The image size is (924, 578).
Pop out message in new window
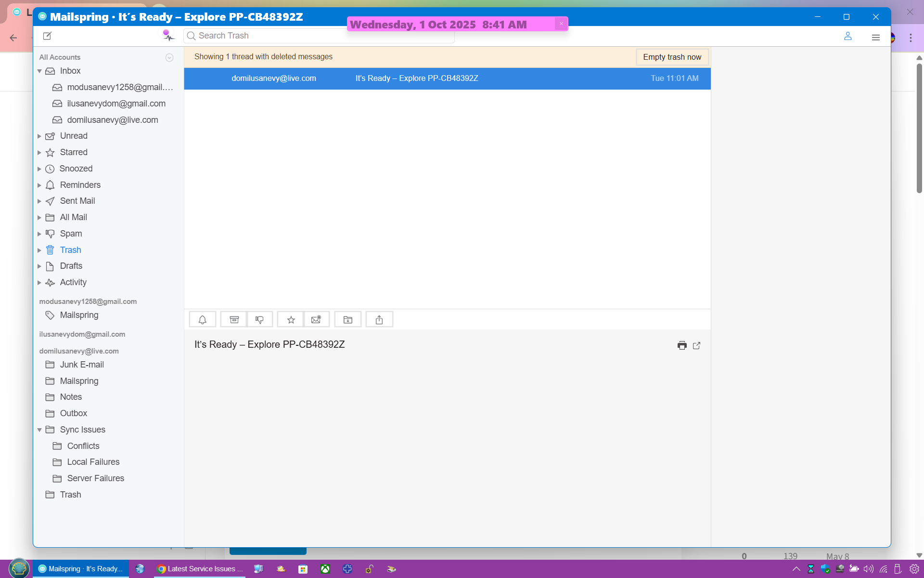point(696,345)
